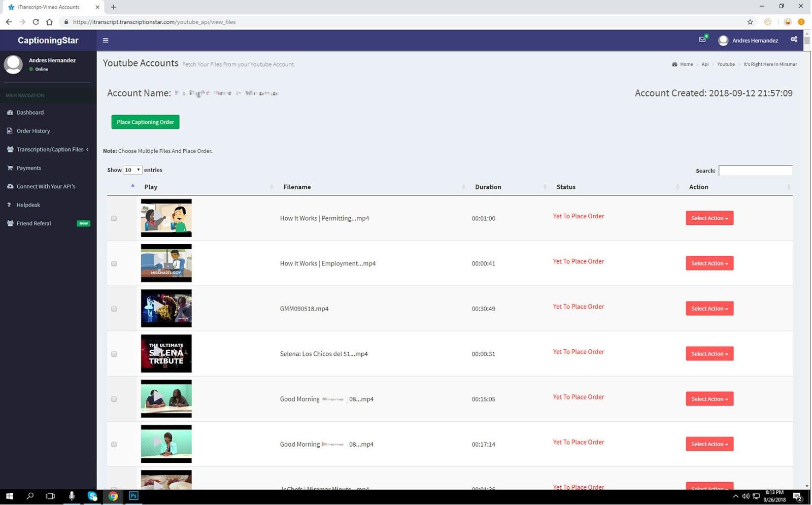
Task: Click the Api breadcrumb link
Action: [705, 64]
